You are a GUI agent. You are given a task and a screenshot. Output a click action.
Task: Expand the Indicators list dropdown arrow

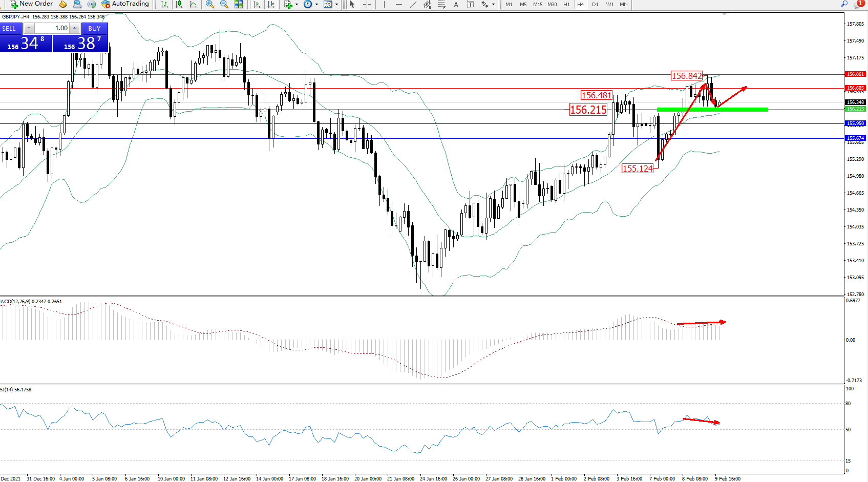297,4
